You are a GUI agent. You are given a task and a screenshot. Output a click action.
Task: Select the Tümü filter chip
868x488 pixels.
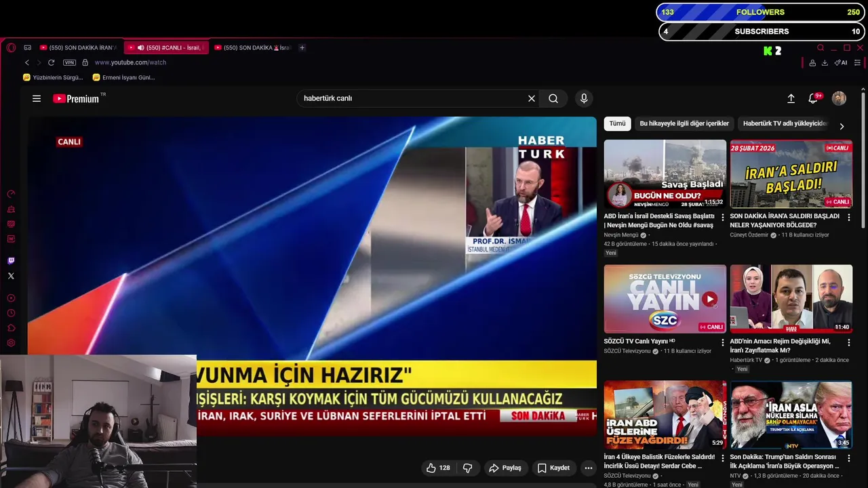[617, 123]
